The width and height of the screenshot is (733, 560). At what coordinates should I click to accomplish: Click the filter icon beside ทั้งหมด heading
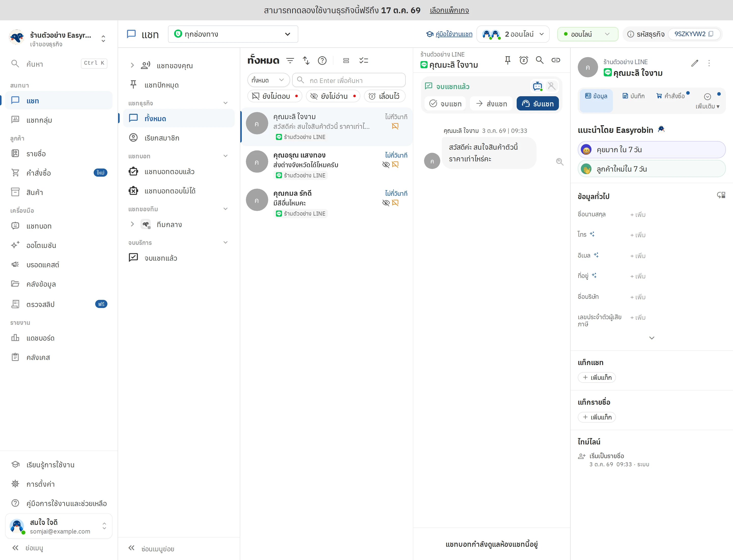(290, 61)
